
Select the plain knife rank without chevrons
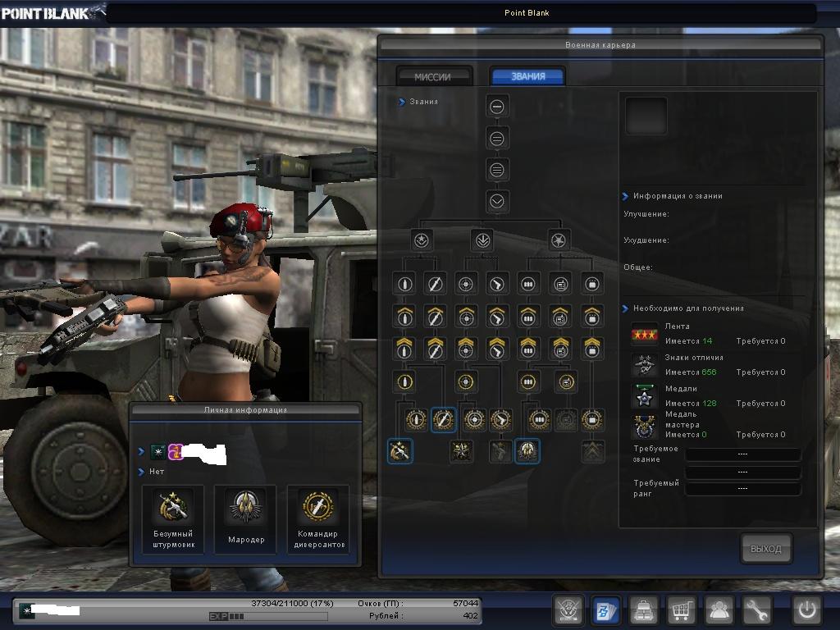pyautogui.click(x=435, y=284)
